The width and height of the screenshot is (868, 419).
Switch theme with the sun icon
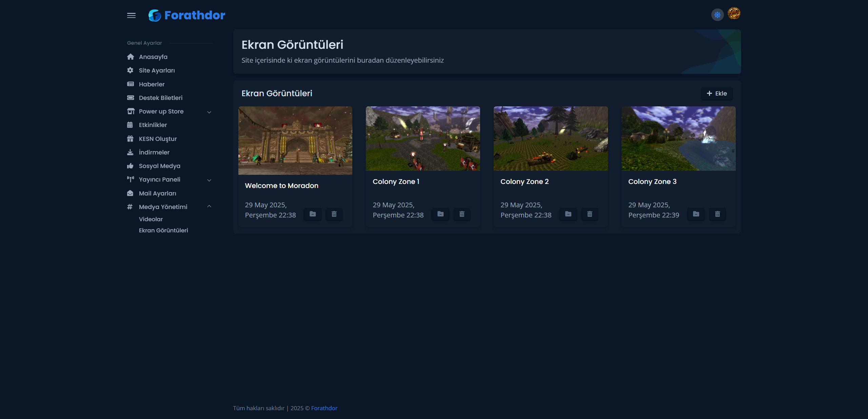pos(717,15)
